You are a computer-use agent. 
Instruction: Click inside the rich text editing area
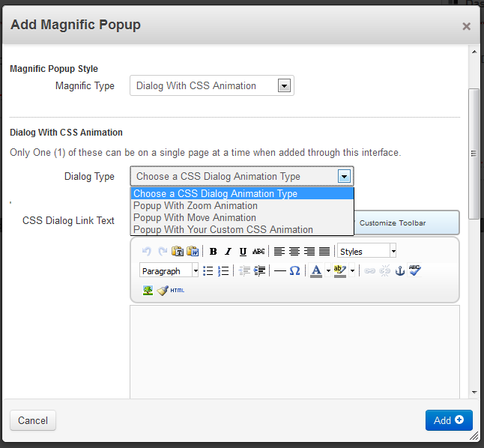pos(294,351)
